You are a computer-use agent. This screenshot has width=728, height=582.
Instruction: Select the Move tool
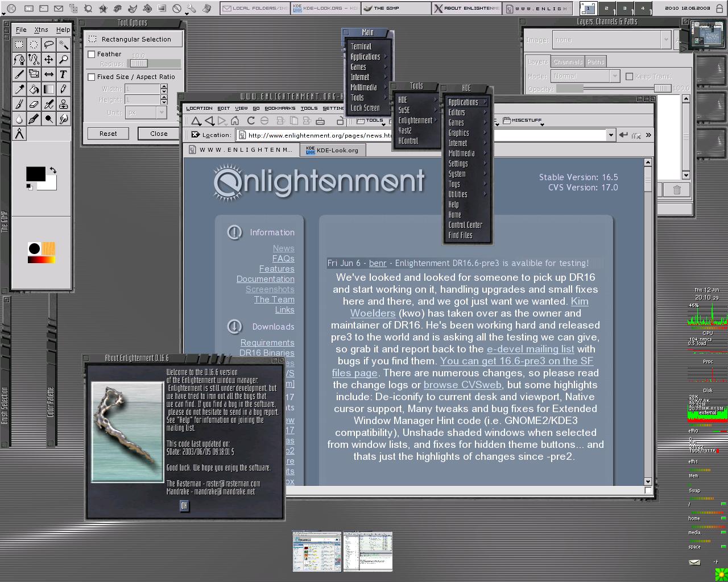coord(49,59)
